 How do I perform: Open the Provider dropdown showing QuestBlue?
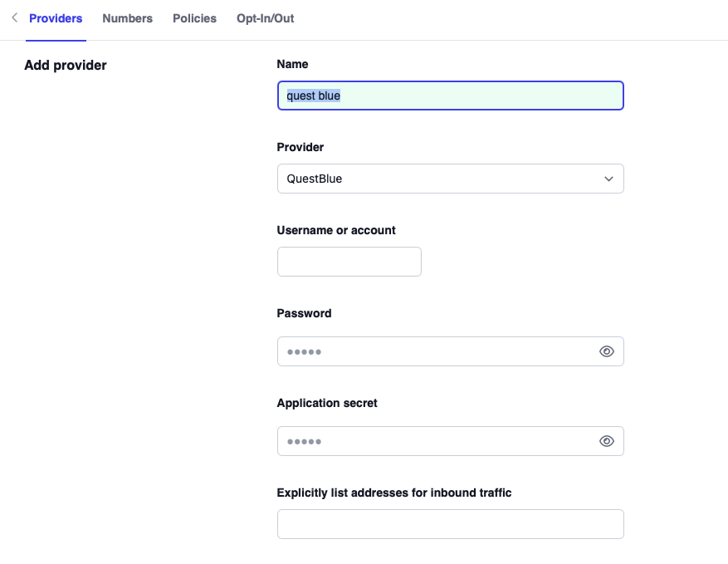(440, 179)
